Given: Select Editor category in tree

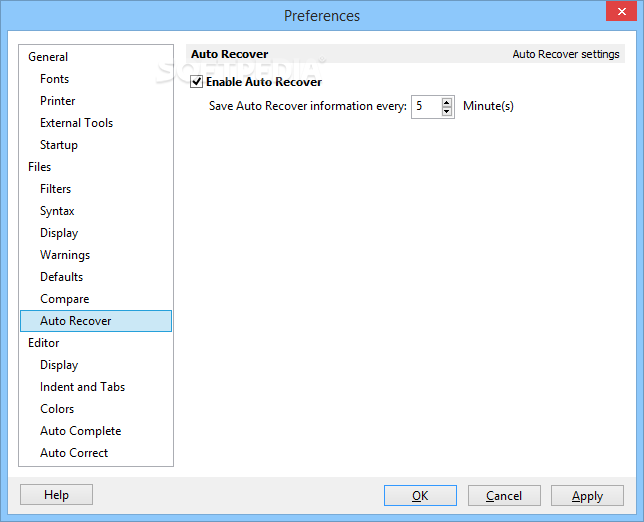Looking at the screenshot, I should coord(44,343).
